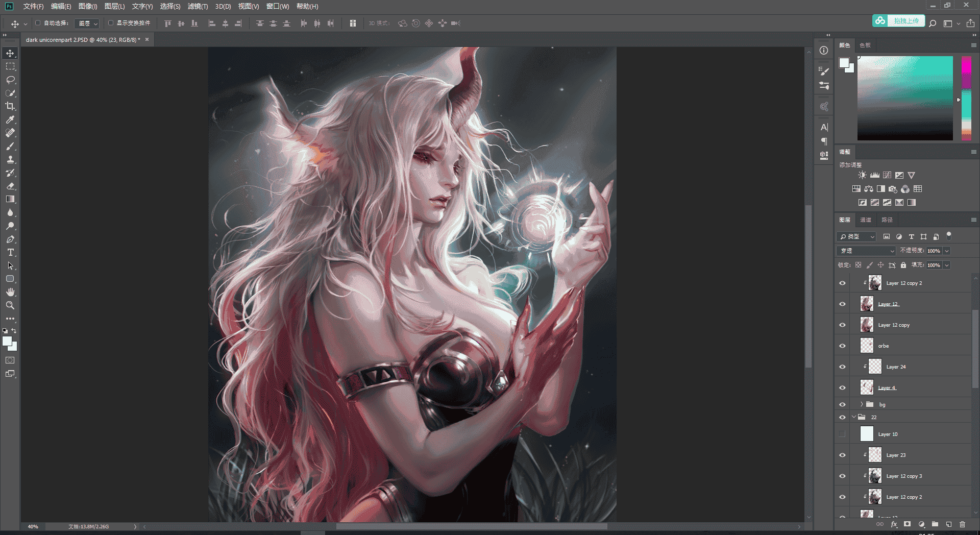Select the Rectangular Marquee tool
This screenshot has width=980, height=535.
10,66
